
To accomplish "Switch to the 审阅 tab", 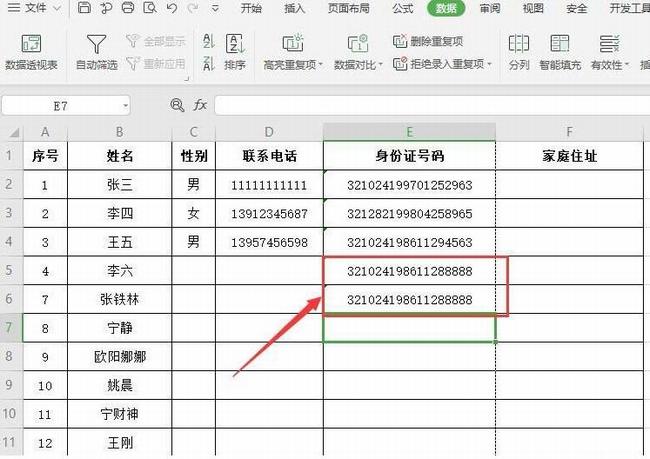I will (490, 8).
